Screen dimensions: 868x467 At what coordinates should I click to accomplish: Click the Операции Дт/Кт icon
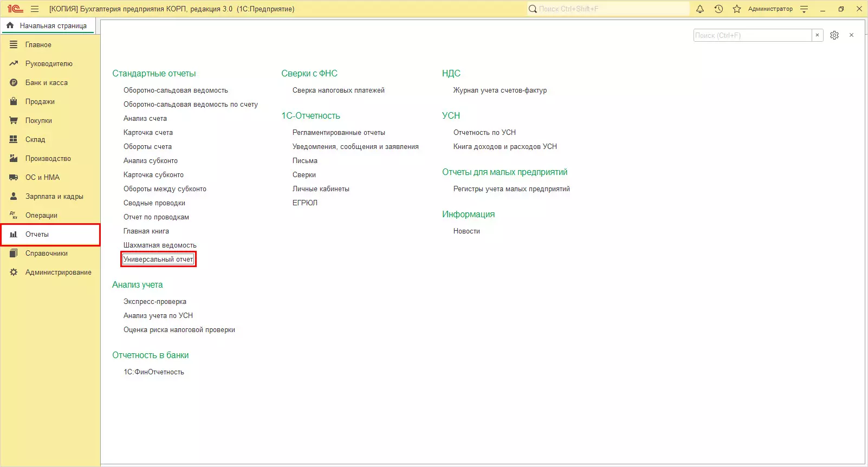coord(14,215)
